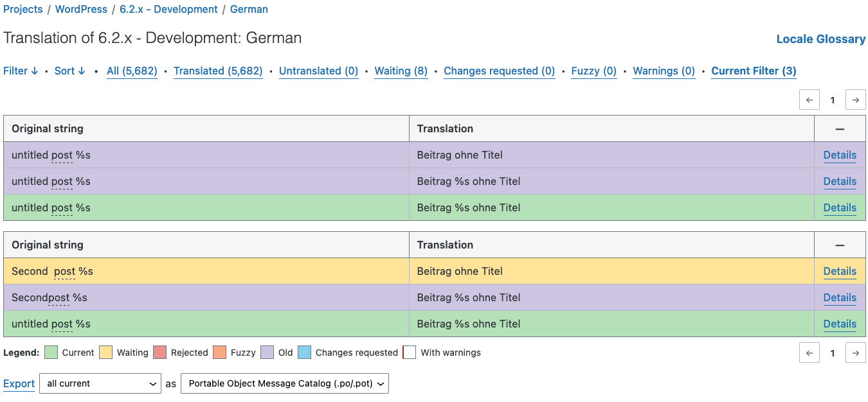Go to WordPress in the breadcrumb
Screen dimensions: 868x402
click(x=81, y=10)
